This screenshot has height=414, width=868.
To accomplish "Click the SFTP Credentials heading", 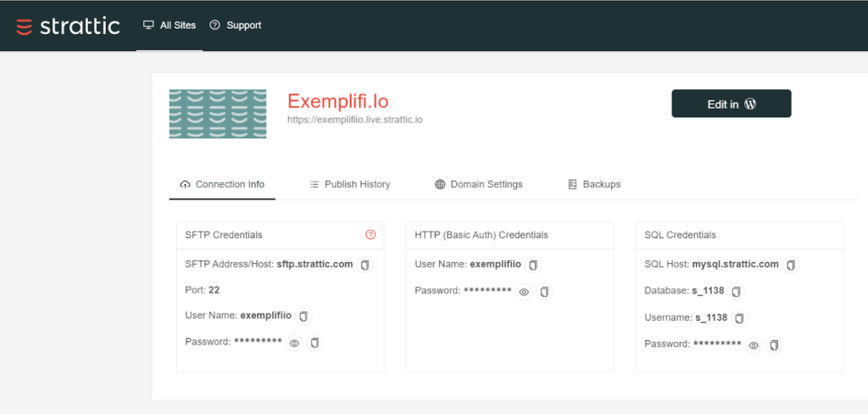I will coord(224,235).
